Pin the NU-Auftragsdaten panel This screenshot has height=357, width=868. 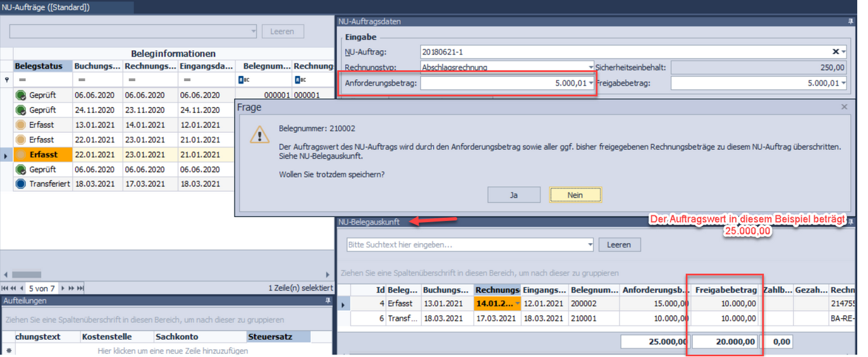[x=850, y=22]
